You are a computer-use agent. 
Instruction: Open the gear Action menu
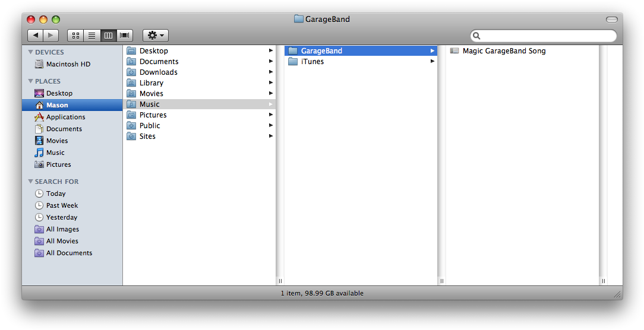156,35
